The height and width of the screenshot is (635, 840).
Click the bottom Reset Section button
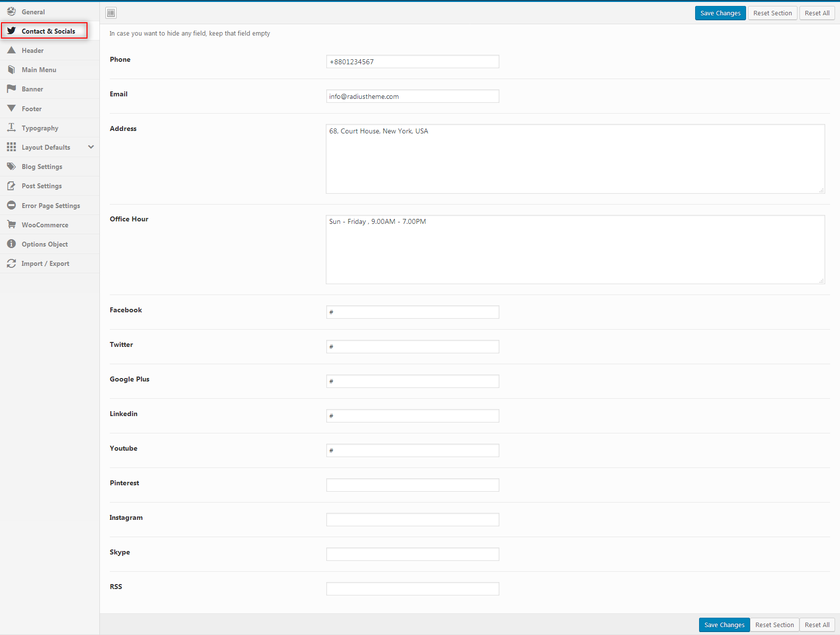[x=774, y=625]
